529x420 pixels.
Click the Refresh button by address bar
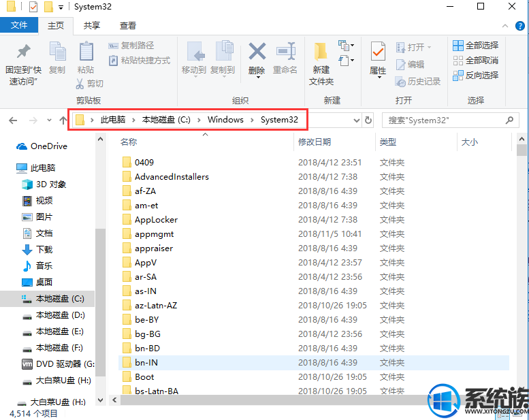368,120
